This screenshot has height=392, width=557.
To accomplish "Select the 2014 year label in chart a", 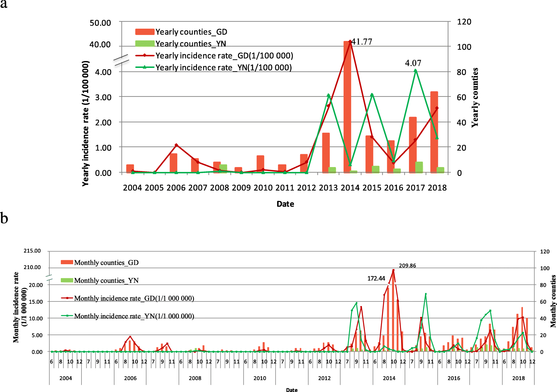I will 350,188.
